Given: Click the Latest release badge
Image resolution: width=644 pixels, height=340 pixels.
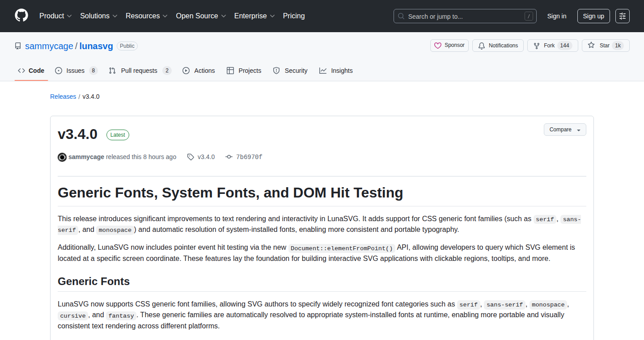Looking at the screenshot, I should [x=118, y=135].
